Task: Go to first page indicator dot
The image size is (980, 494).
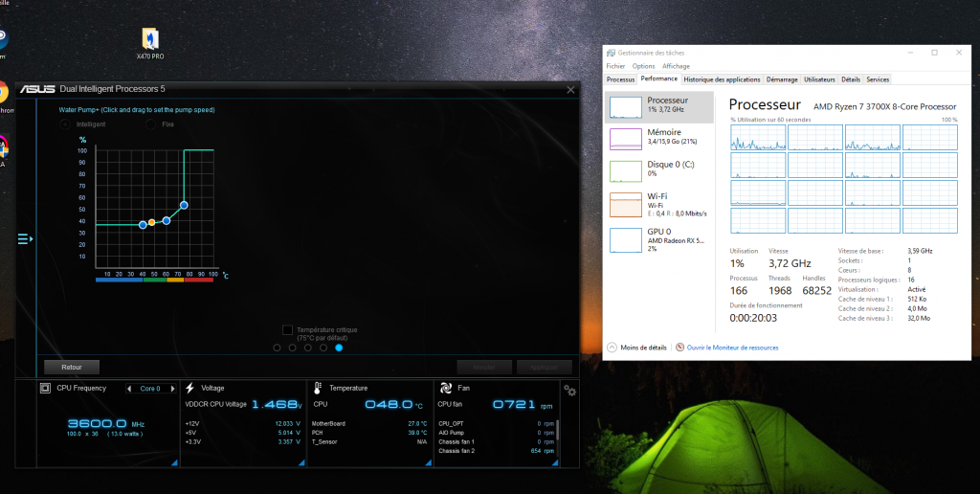Action: [x=277, y=348]
